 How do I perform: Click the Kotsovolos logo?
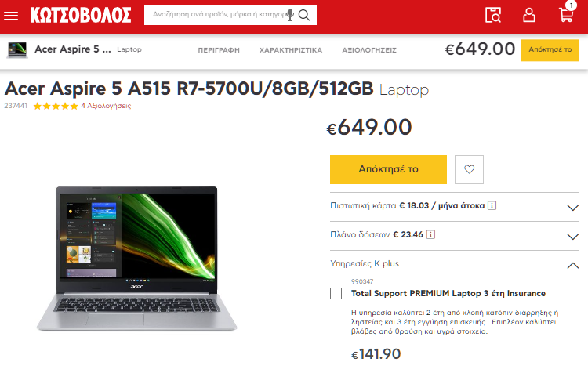point(81,16)
